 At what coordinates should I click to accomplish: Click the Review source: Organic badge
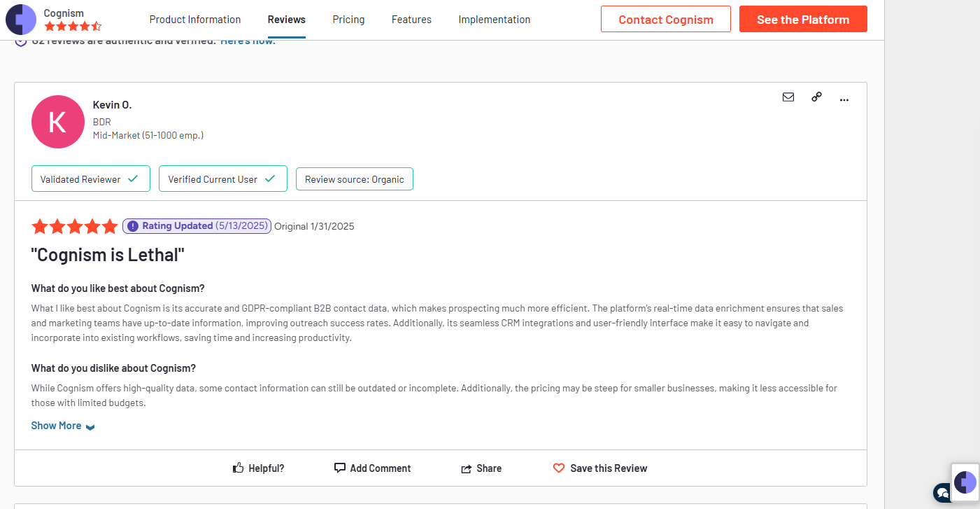tap(355, 179)
